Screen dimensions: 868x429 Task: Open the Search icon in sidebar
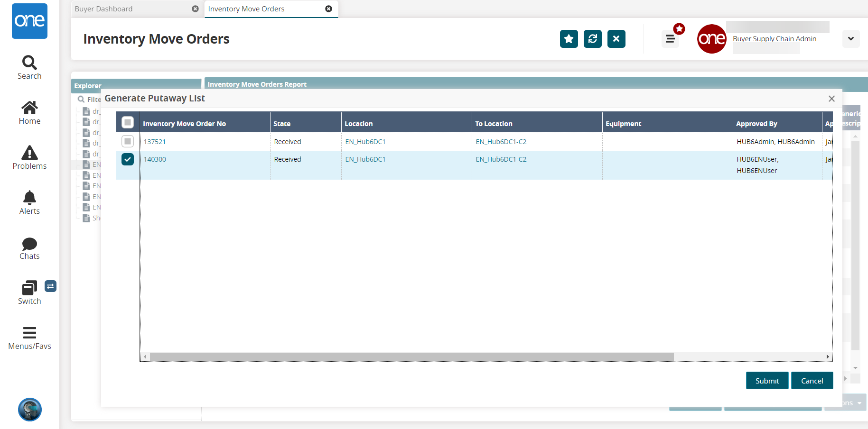(x=29, y=63)
